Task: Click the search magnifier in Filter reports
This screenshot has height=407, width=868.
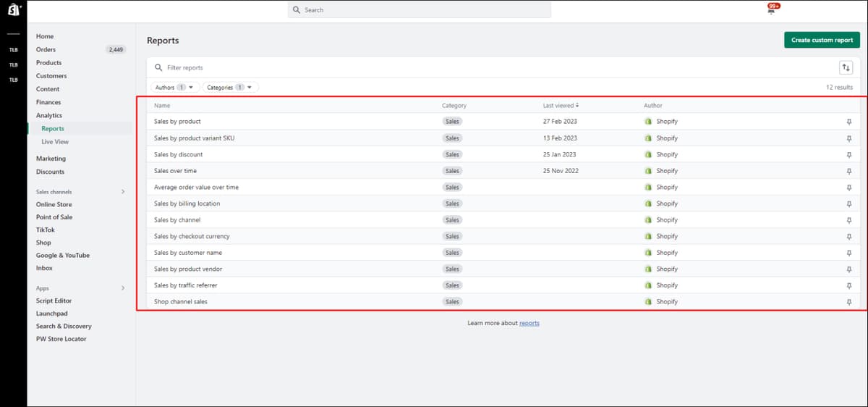Action: click(158, 67)
